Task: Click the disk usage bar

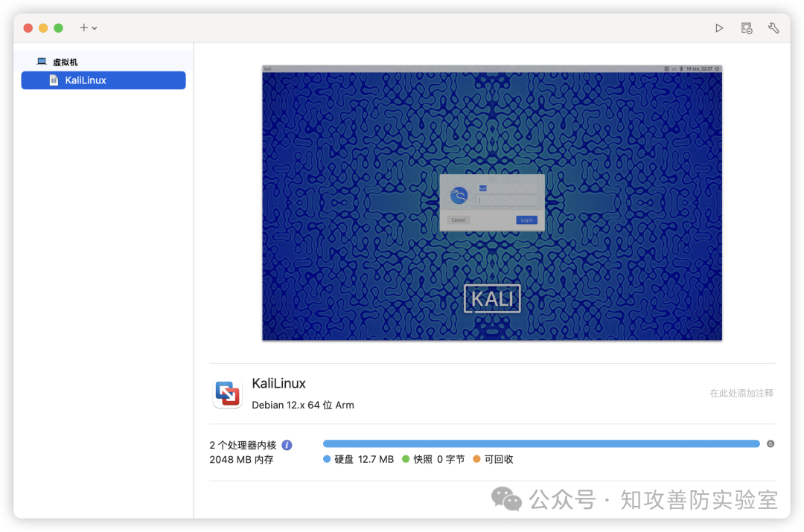Action: point(541,444)
